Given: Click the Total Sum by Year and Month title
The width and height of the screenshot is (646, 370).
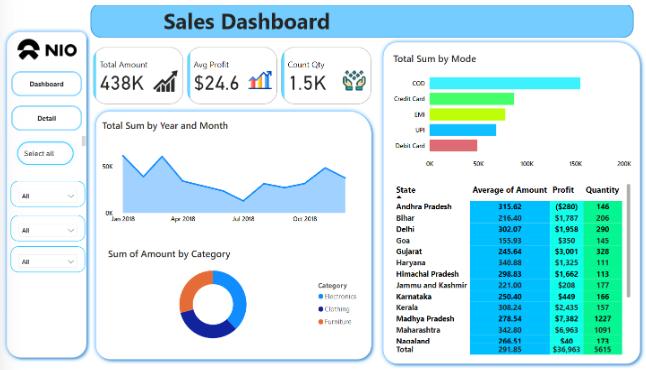Looking at the screenshot, I should pyautogui.click(x=165, y=126).
